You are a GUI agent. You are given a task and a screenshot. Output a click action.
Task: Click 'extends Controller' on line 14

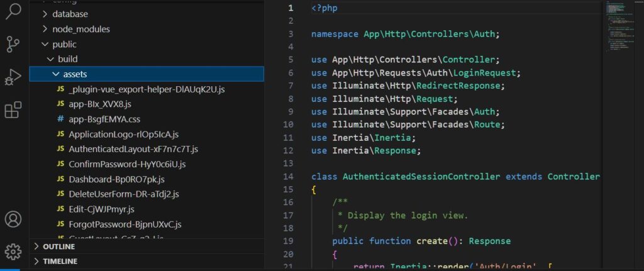coord(552,177)
